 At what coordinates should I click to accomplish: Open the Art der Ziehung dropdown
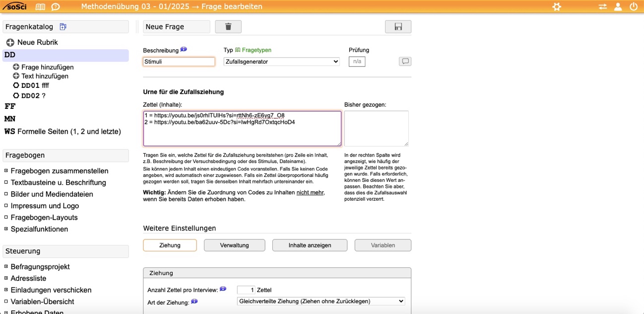pyautogui.click(x=321, y=301)
